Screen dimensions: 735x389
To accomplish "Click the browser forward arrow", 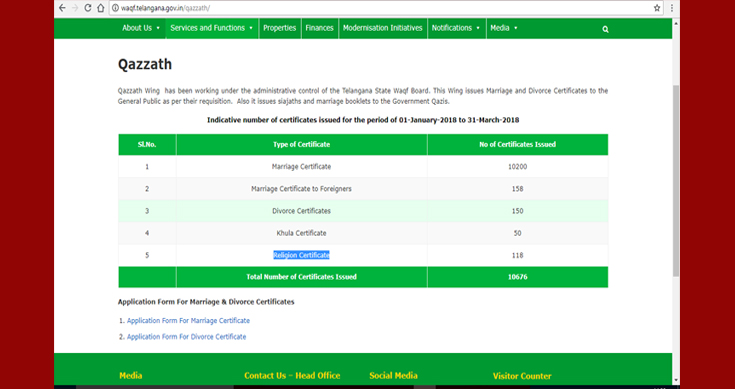I will (x=75, y=8).
